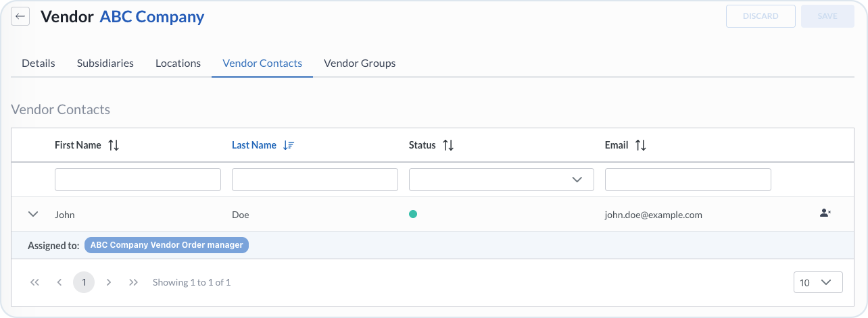
Task: Go to next page arrow
Action: [x=109, y=282]
